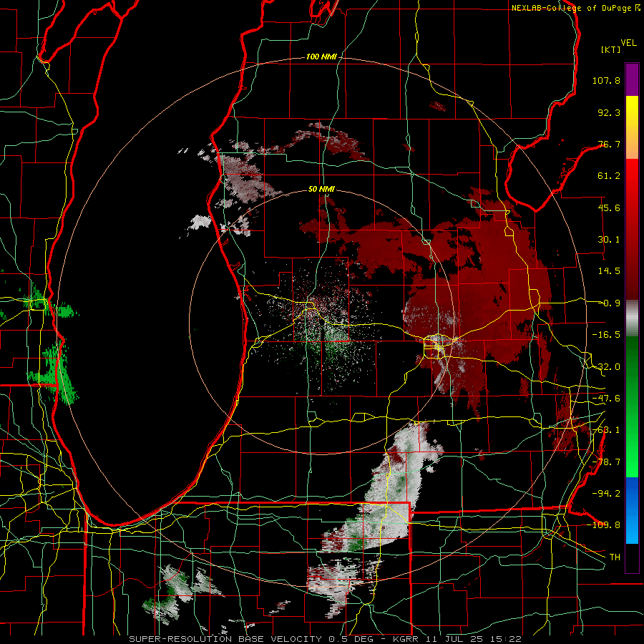
Task: Click the 100 NMI range ring label
Action: [321, 57]
